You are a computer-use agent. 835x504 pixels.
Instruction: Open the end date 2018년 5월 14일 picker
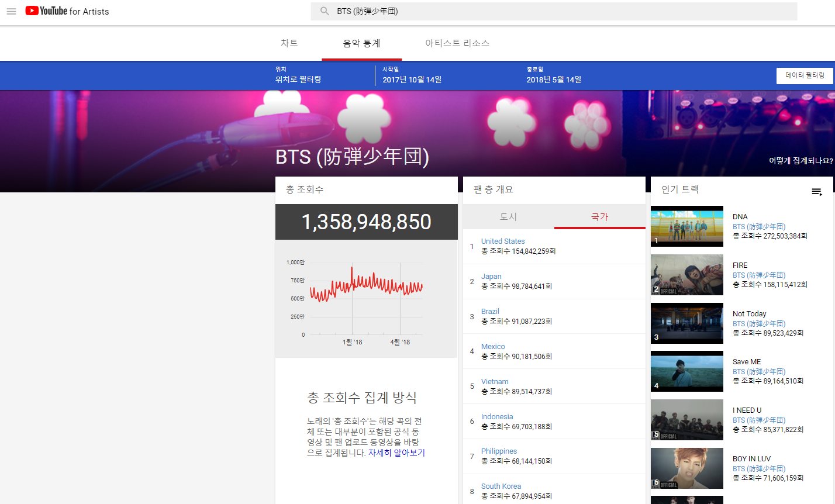(554, 79)
